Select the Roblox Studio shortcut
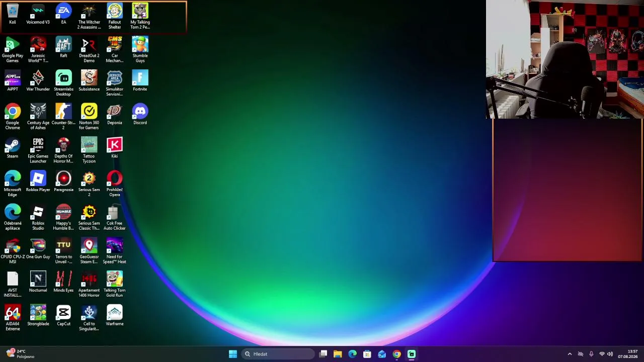The height and width of the screenshot is (362, 644). click(38, 218)
